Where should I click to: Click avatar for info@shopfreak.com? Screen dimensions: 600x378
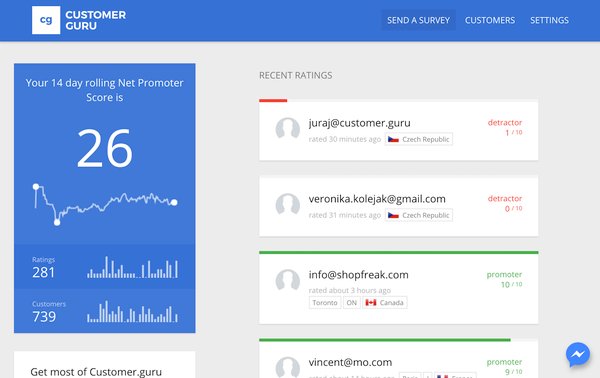tap(287, 280)
